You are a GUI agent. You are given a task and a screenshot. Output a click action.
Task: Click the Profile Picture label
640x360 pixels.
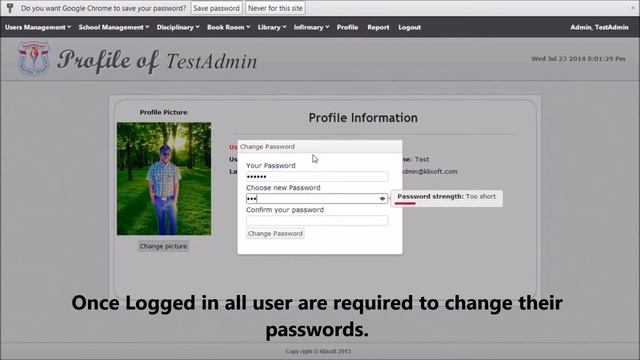pyautogui.click(x=164, y=112)
